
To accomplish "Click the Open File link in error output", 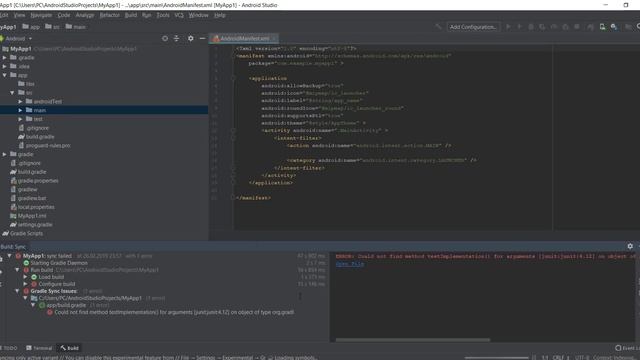I will (350, 264).
